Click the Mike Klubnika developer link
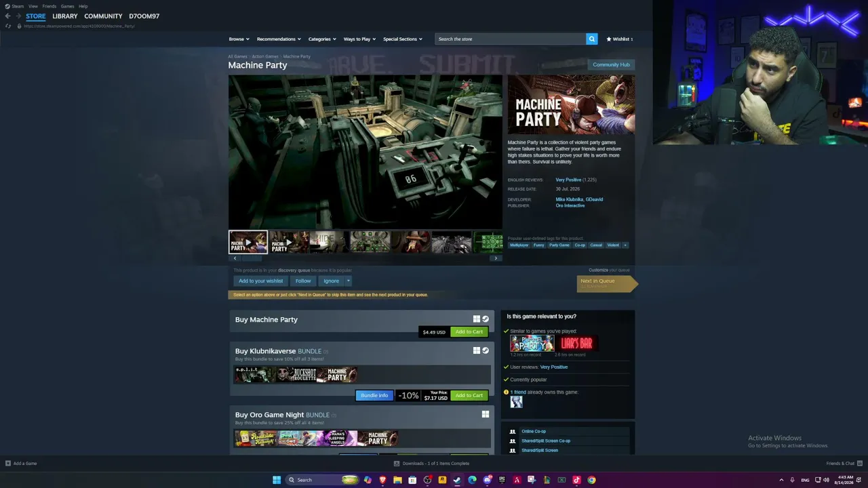868x488 pixels. 569,199
